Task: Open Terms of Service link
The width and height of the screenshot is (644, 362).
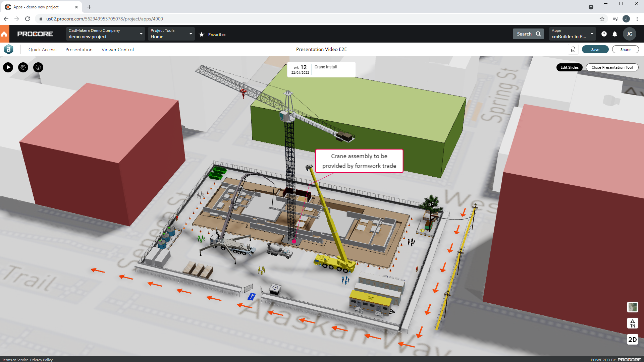Action: pyautogui.click(x=15, y=360)
